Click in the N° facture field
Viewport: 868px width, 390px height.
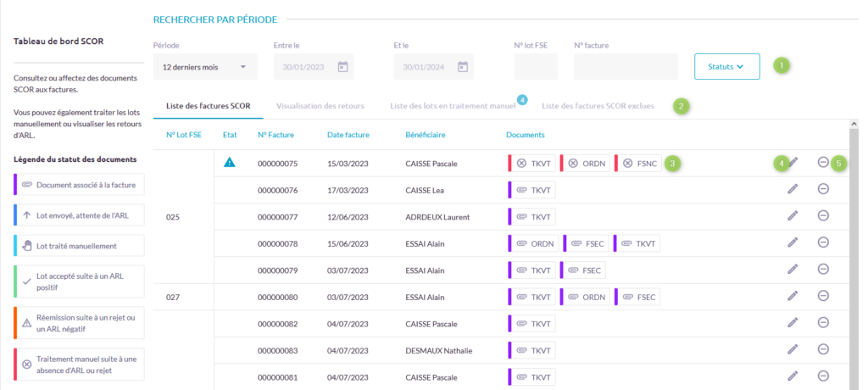[626, 66]
